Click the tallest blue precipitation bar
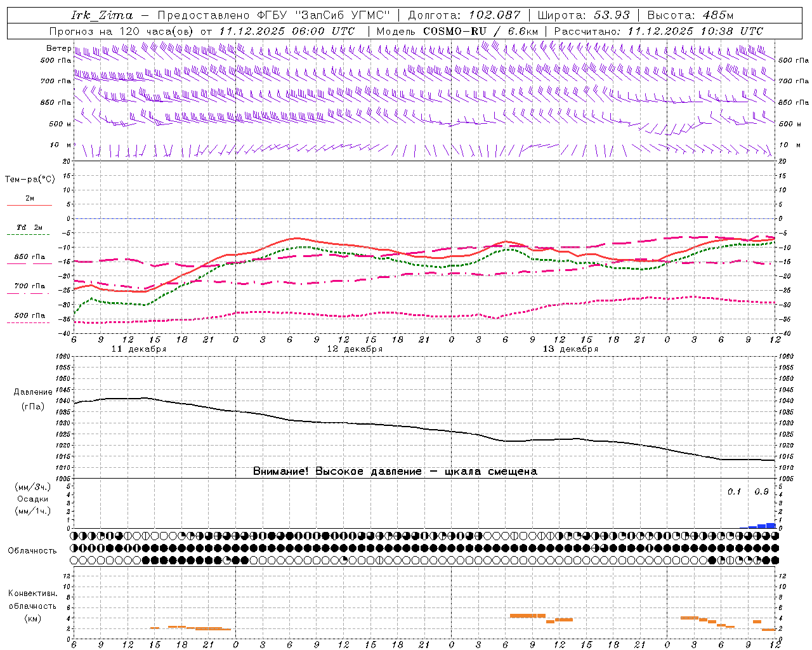 point(771,526)
